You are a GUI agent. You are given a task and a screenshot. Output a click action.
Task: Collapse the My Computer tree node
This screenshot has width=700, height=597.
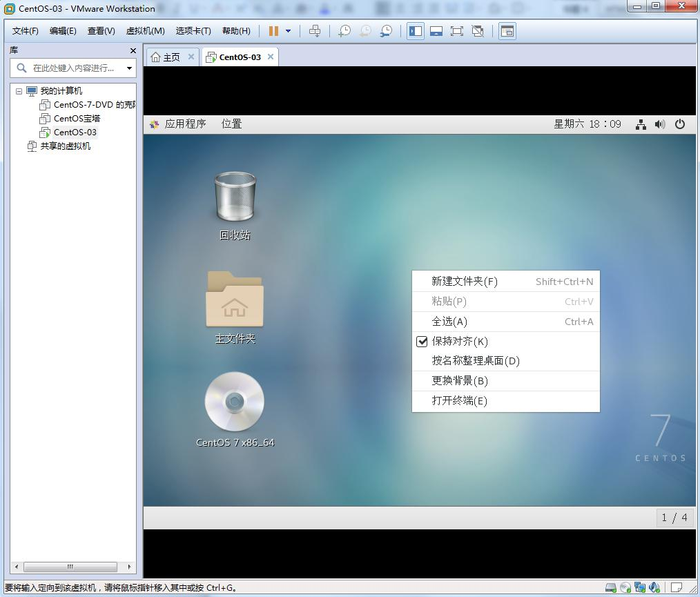click(x=19, y=91)
